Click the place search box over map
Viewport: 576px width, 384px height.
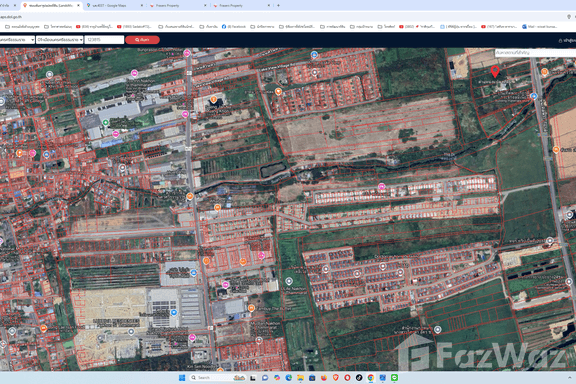(x=535, y=53)
